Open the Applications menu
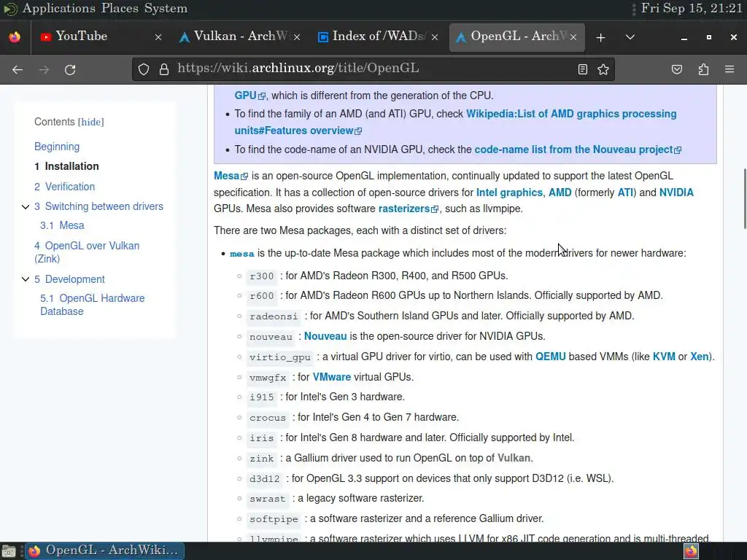The width and height of the screenshot is (747, 560). (59, 9)
